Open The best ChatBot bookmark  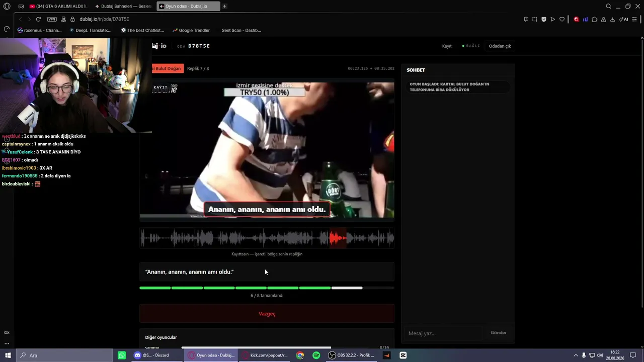(142, 30)
